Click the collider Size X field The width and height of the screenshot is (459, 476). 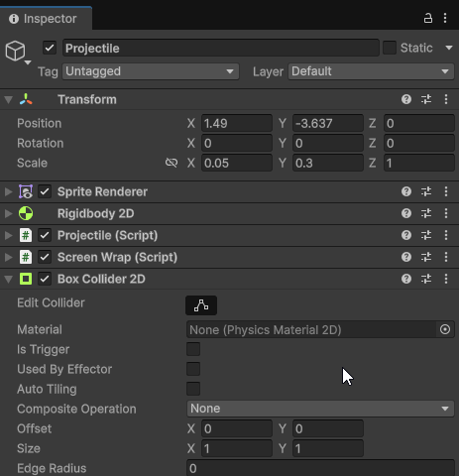pyautogui.click(x=237, y=448)
